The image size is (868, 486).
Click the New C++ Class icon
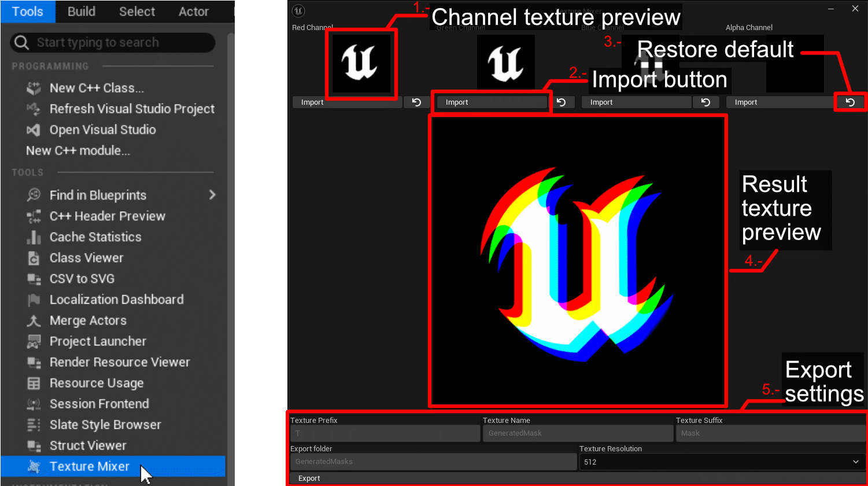[34, 89]
